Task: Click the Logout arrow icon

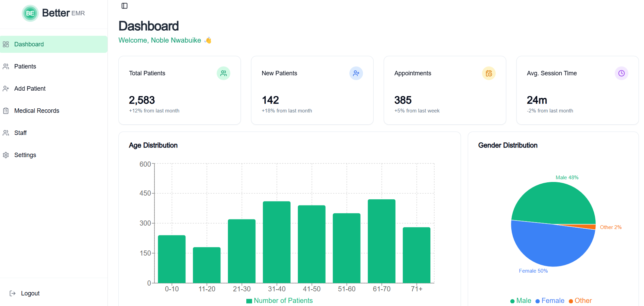Action: [x=13, y=293]
